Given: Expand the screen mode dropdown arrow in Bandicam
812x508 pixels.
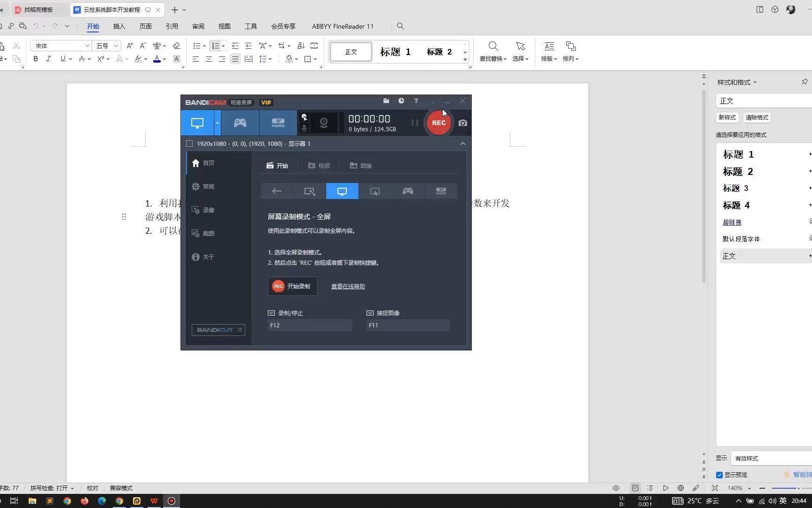Looking at the screenshot, I should point(217,123).
